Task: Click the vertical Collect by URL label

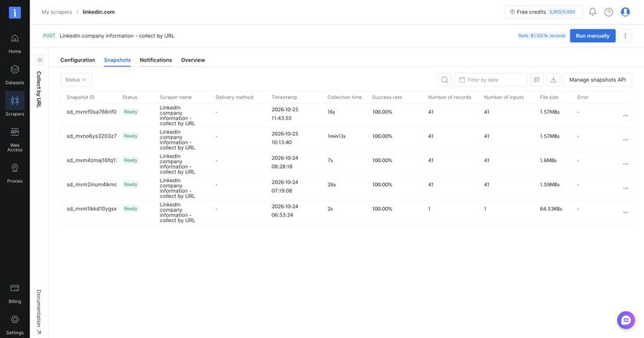Action: 38,89
